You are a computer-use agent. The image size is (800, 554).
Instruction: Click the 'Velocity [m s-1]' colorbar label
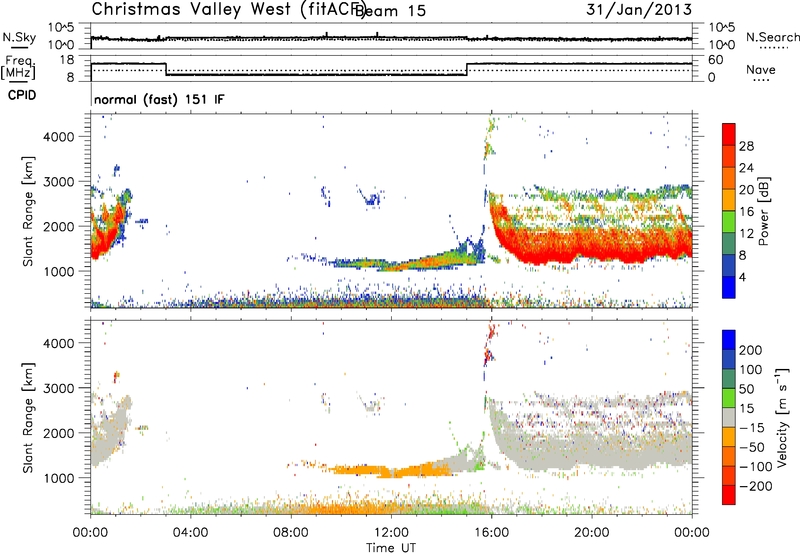point(782,417)
